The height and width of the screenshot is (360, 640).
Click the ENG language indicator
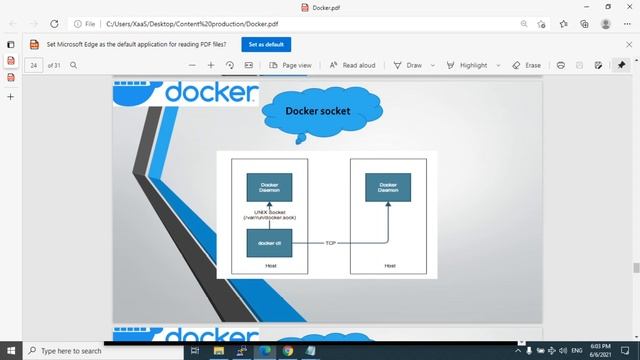pyautogui.click(x=577, y=351)
